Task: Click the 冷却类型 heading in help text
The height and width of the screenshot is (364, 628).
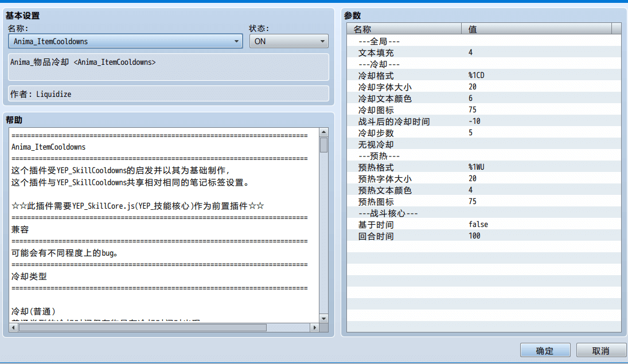Action: coord(29,276)
